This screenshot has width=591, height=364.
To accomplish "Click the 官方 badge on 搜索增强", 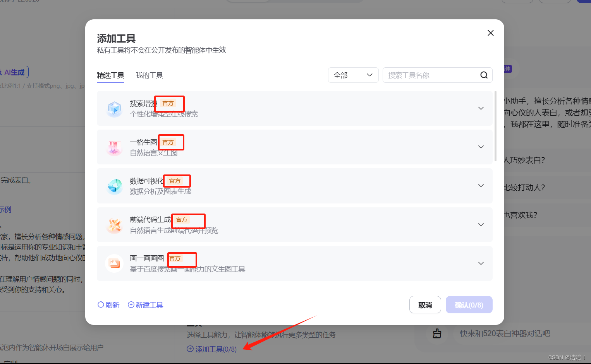I will click(x=168, y=103).
